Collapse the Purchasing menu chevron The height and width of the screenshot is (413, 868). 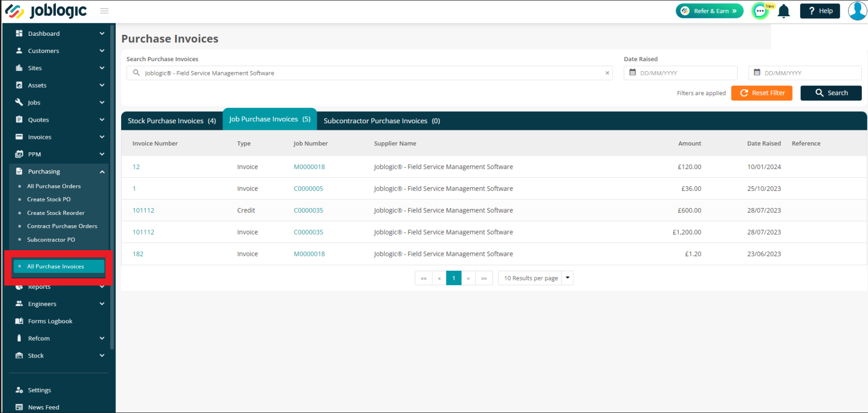coord(102,171)
